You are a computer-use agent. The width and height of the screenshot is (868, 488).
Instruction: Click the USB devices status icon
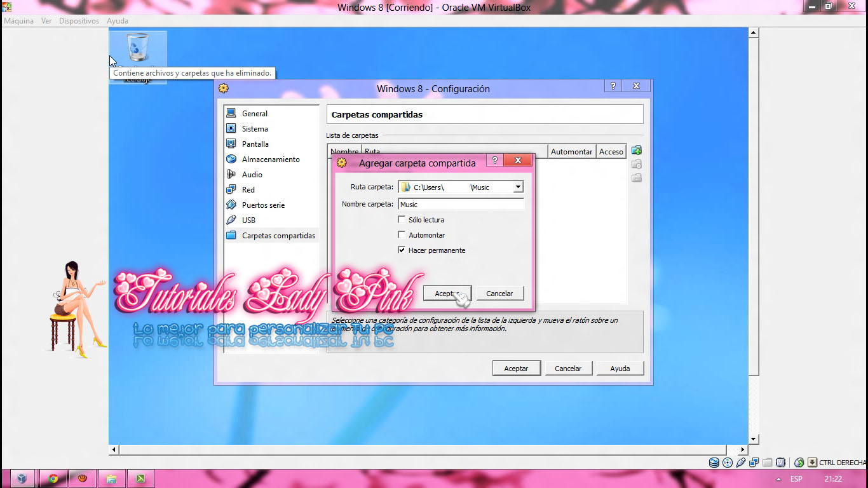741,463
